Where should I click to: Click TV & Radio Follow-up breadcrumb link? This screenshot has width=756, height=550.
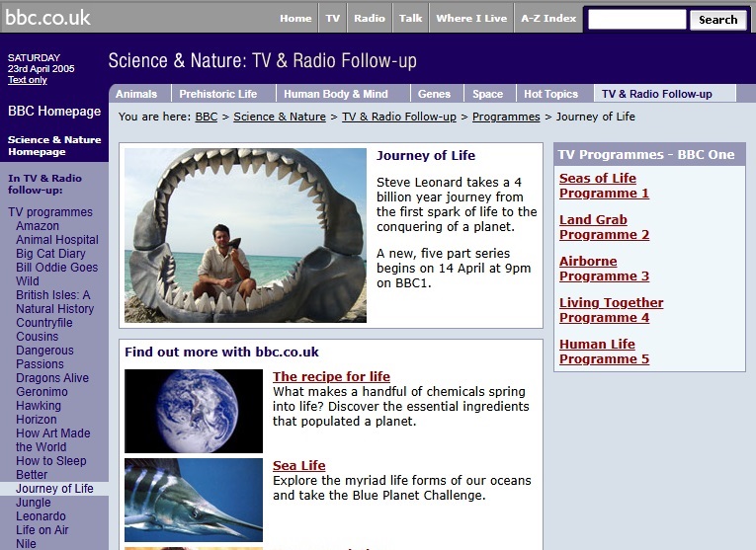click(398, 118)
